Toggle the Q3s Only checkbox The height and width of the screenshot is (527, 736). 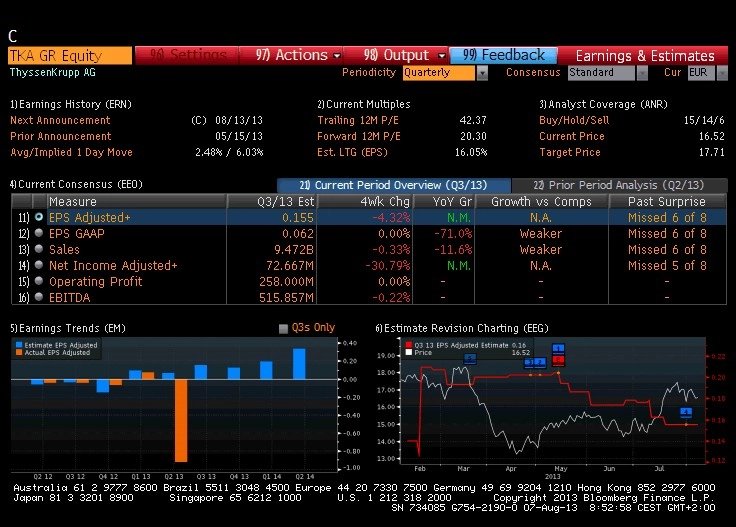click(x=283, y=328)
